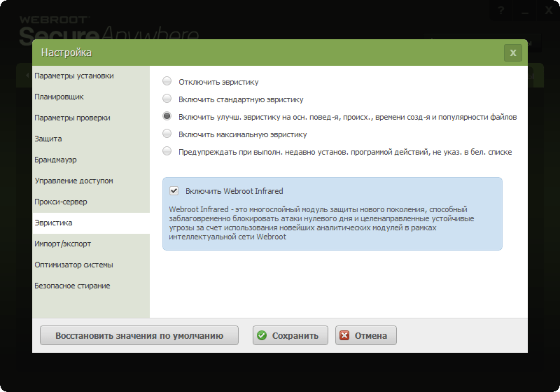Open 'Импорт/экспорт' settings section
Viewport: 560px width, 392px height.
(x=91, y=244)
